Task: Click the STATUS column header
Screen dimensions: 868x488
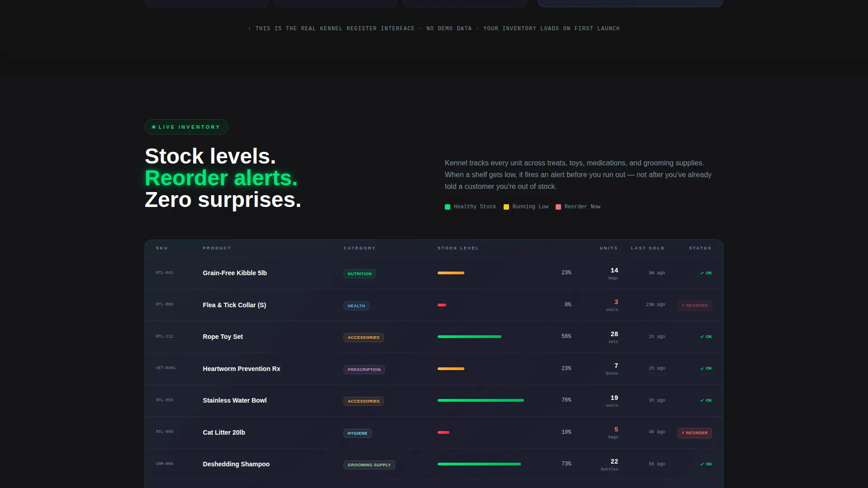Action: (x=700, y=248)
